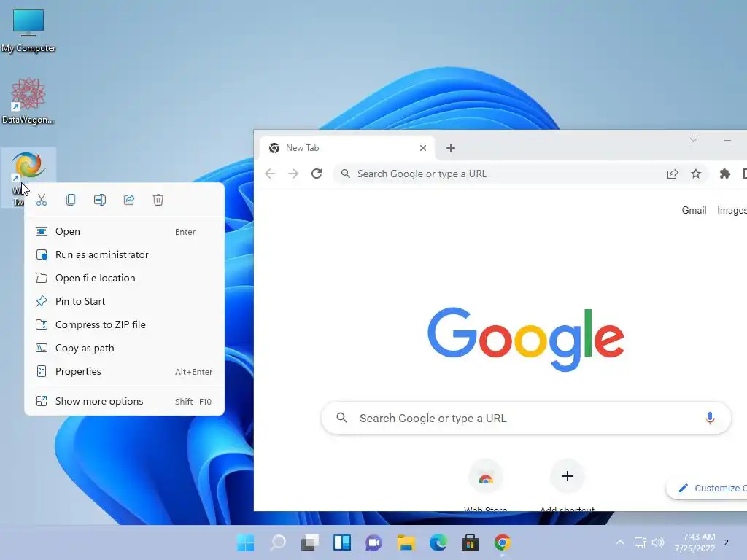The image size is (747, 560).
Task: Click Chrome forward arrow button
Action: click(x=293, y=174)
